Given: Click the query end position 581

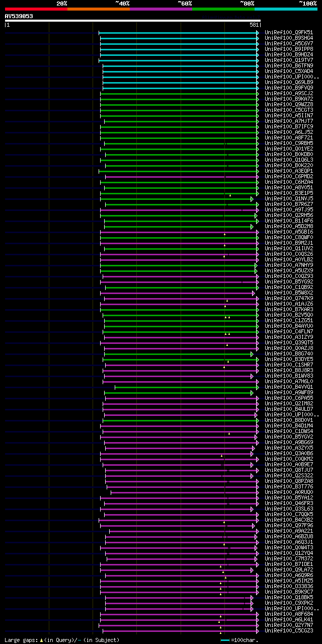Looking at the screenshot, I should 254,25.
